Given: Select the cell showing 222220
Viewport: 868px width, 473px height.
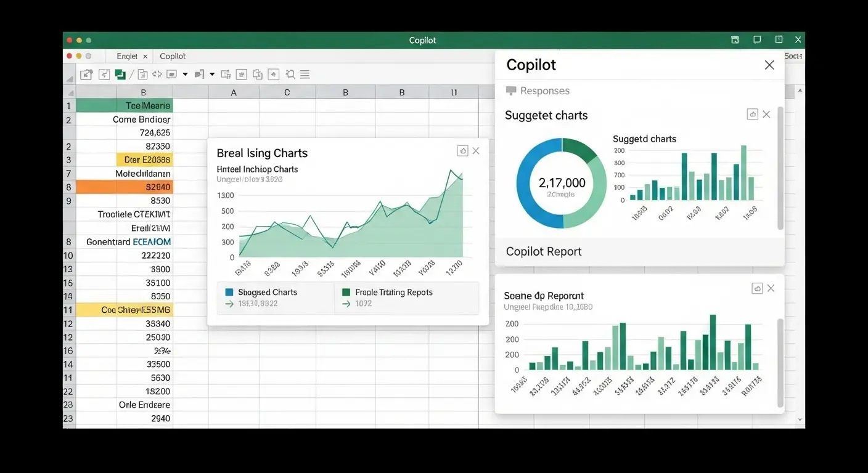Looking at the screenshot, I should [x=124, y=256].
